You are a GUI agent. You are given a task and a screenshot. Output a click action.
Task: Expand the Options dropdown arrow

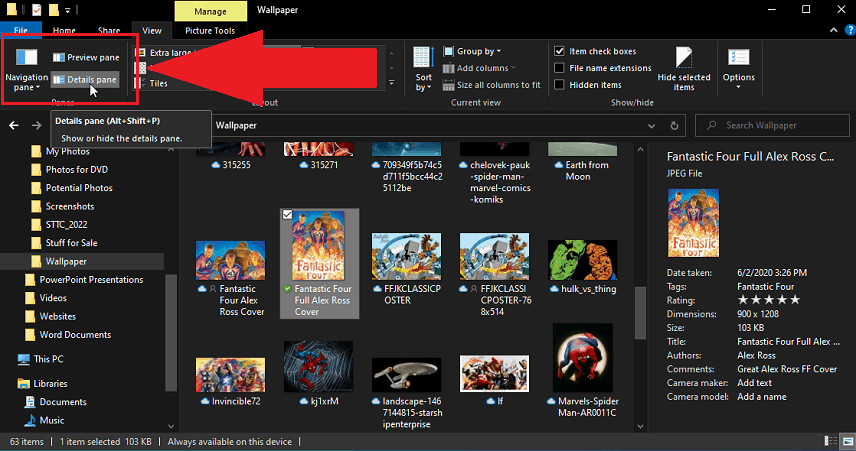tap(739, 87)
